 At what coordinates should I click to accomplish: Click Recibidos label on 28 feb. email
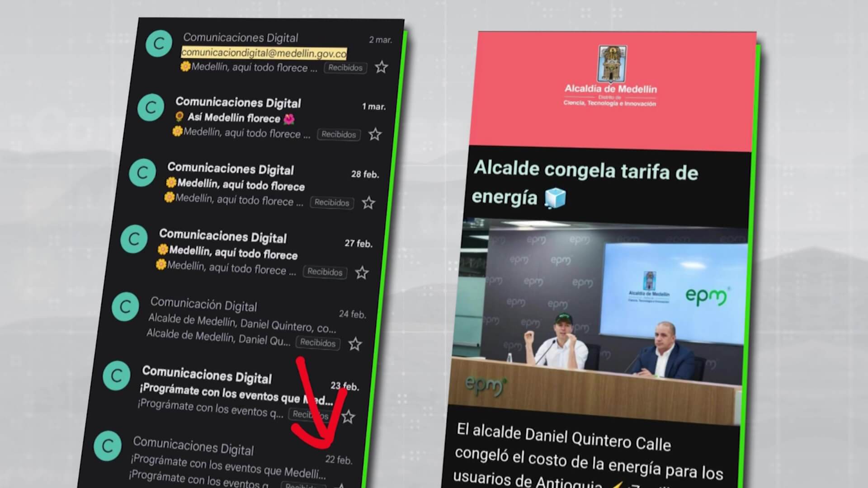tap(332, 202)
